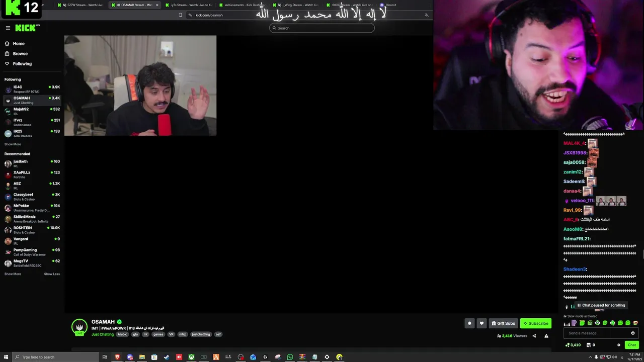Image resolution: width=644 pixels, height=362 pixels.
Task: Click the green Chat send button
Action: point(632,345)
